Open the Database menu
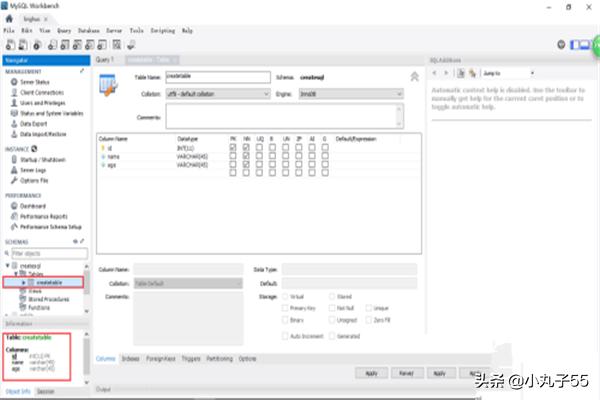 coord(89,30)
